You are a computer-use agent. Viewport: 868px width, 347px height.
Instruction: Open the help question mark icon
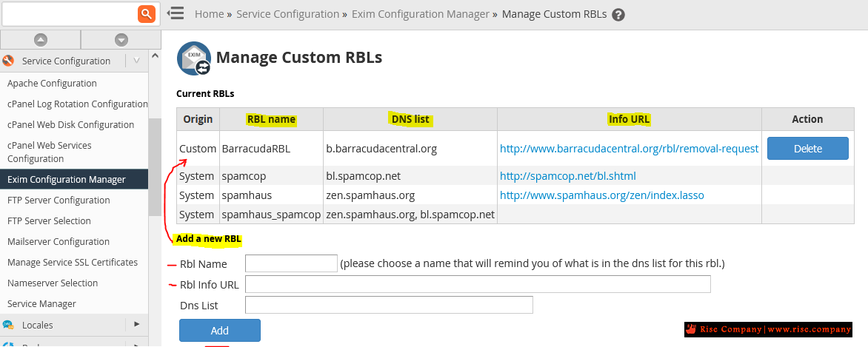tap(619, 15)
